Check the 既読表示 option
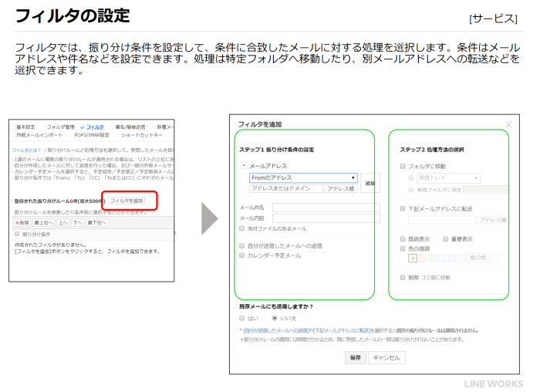This screenshot has width=540, height=392. [x=403, y=238]
